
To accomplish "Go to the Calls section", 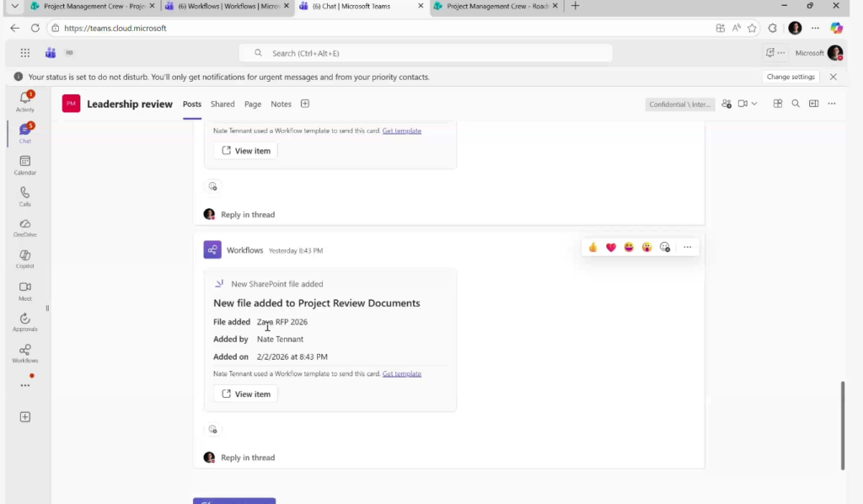I will point(24,196).
